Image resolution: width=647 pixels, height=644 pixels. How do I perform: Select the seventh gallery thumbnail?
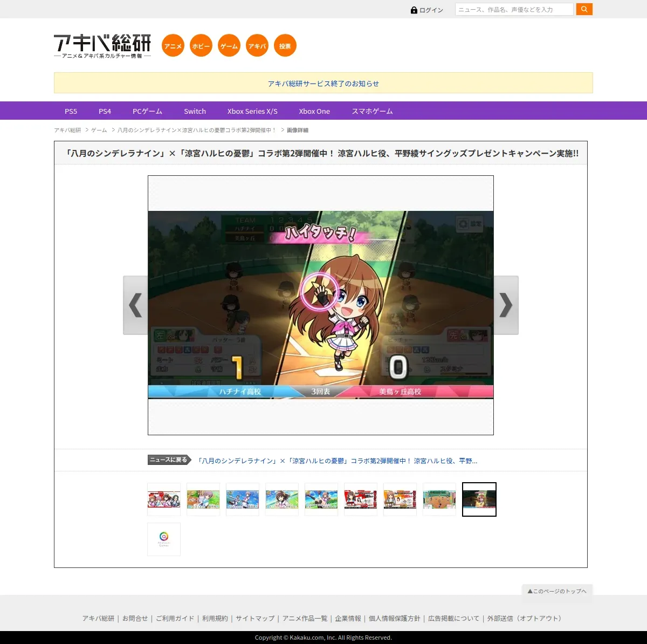[x=400, y=499]
